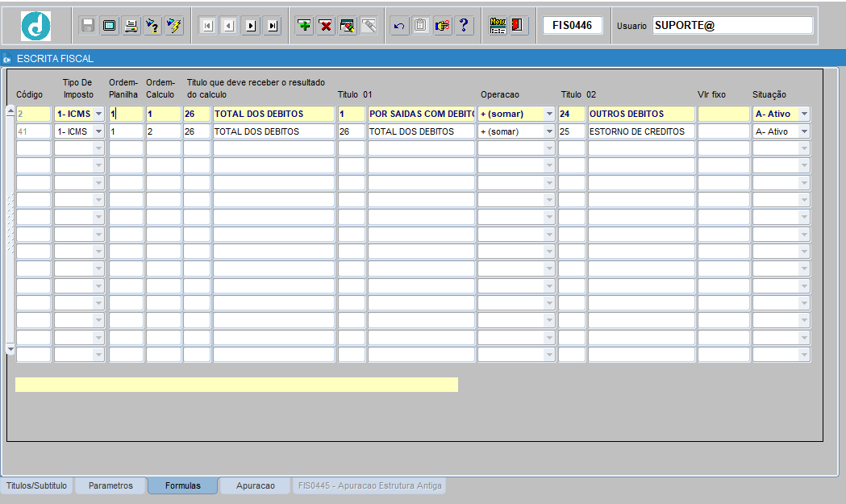
Task: Switch to the Parametros tab
Action: 110,485
